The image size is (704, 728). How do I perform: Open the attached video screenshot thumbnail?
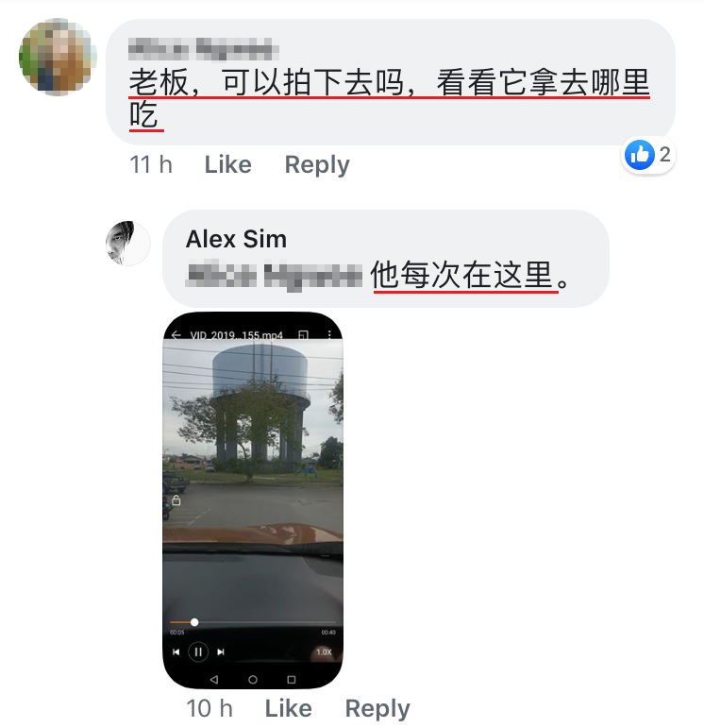253,500
